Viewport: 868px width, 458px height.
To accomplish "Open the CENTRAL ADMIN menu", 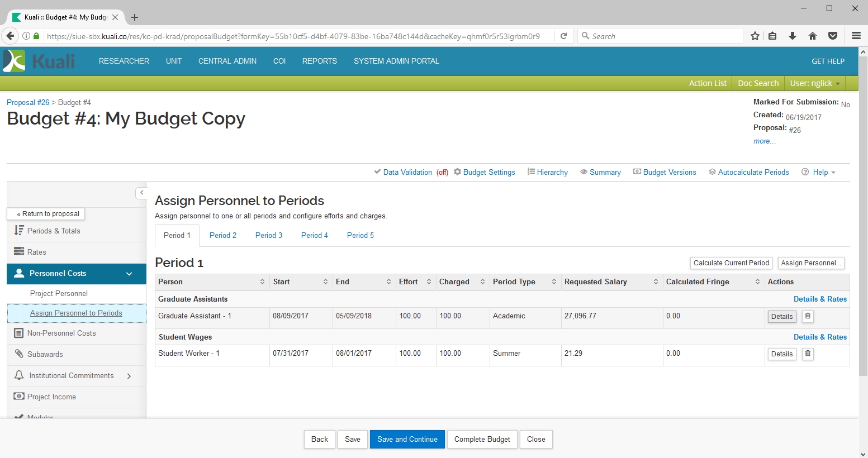I will (227, 61).
